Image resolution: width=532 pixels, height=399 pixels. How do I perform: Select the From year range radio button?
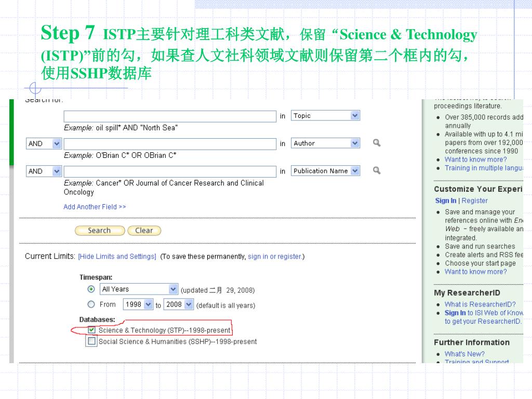tap(91, 304)
